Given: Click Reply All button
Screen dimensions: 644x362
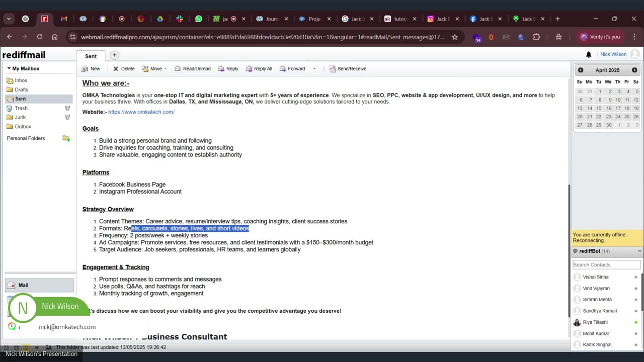Looking at the screenshot, I should (x=259, y=69).
